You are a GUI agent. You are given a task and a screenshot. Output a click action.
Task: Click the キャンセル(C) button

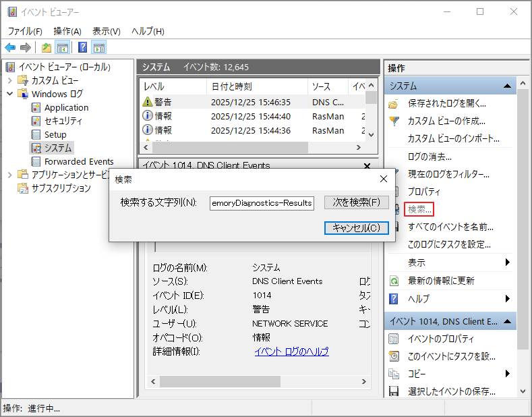(x=356, y=228)
